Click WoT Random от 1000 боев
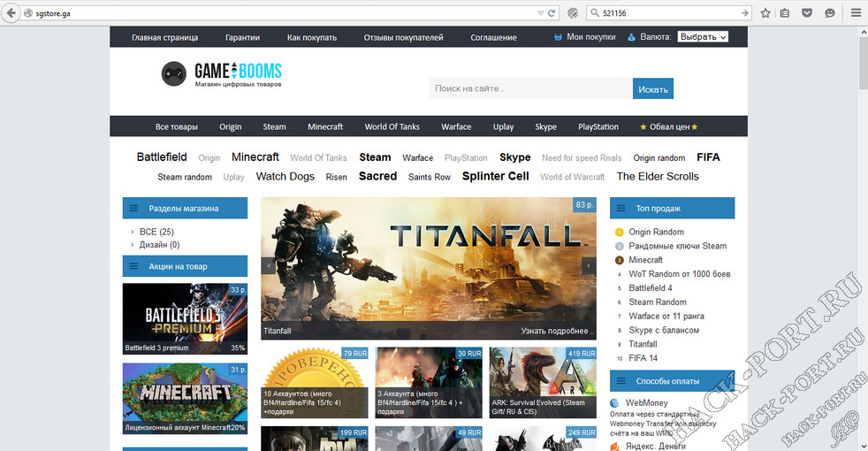Viewport: 868px width, 451px height. pyautogui.click(x=679, y=274)
